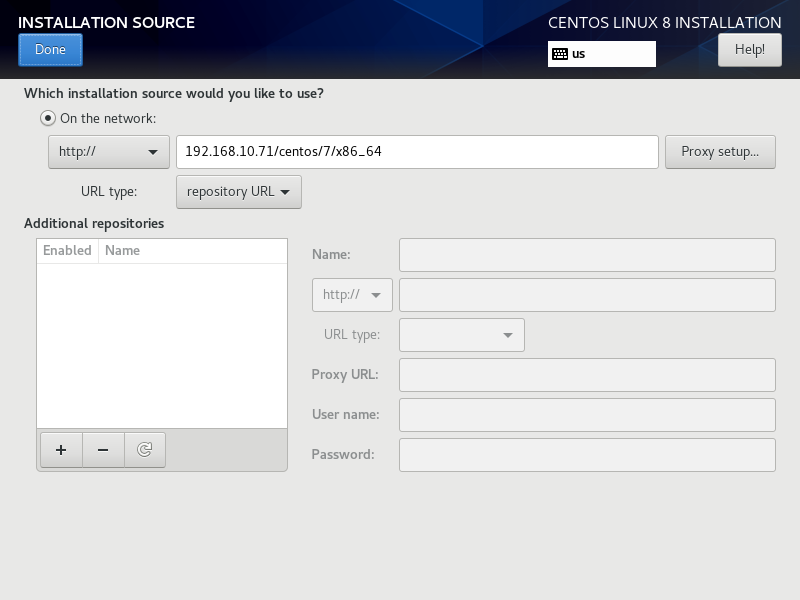Click the Proxy URL input field
Viewport: 800px width, 600px height.
[x=587, y=375]
